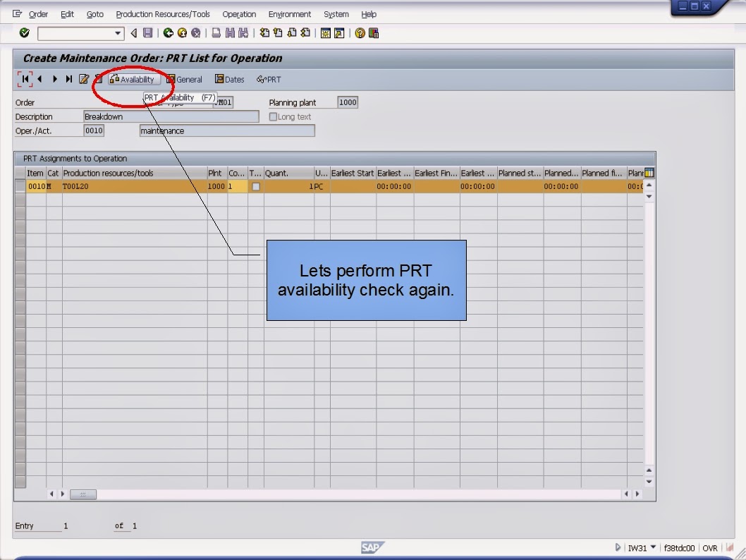Image resolution: width=746 pixels, height=560 pixels.
Task: Enable the Long text checkbox
Action: (274, 116)
